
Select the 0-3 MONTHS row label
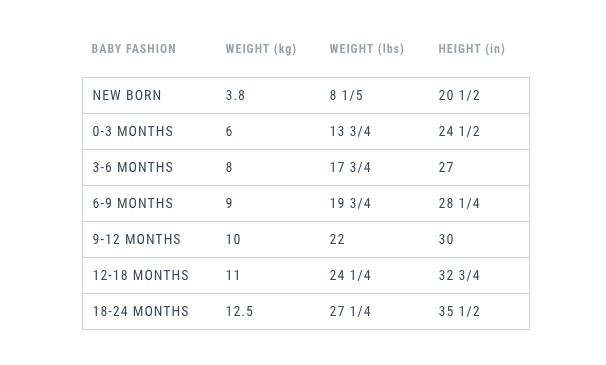pyautogui.click(x=133, y=131)
